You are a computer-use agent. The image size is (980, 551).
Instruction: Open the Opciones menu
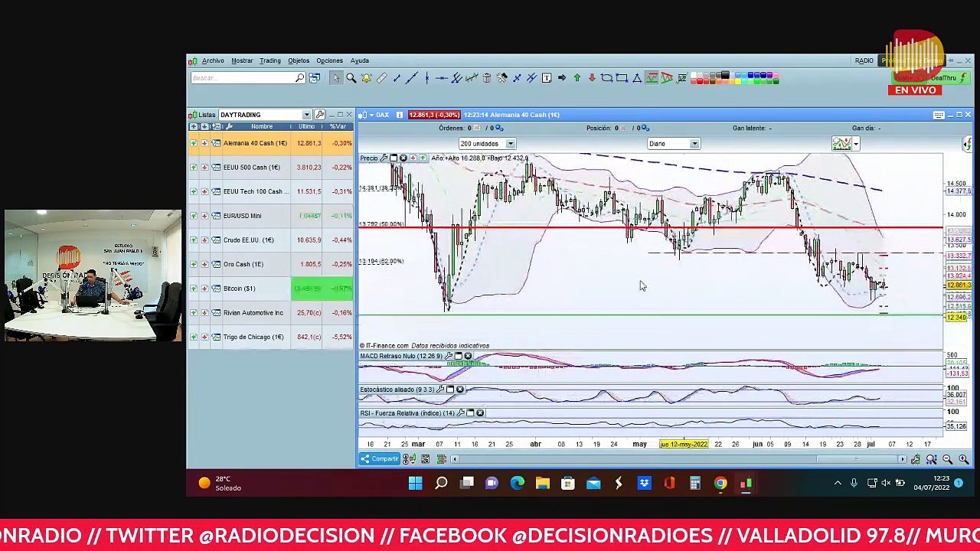click(x=329, y=60)
